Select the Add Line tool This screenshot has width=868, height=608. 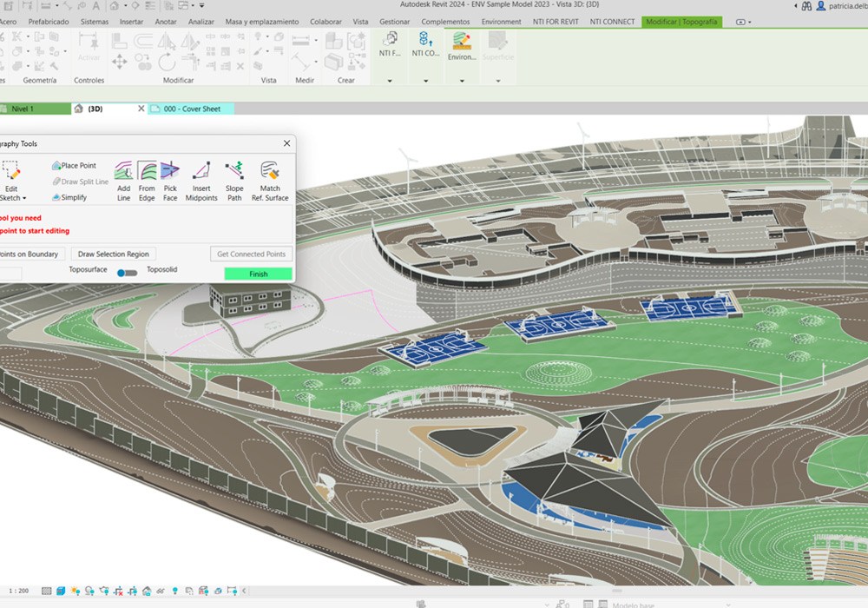click(x=123, y=179)
